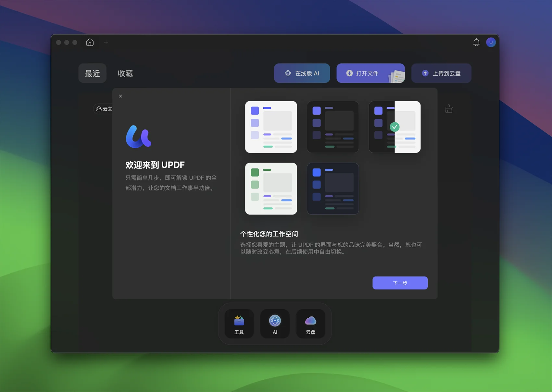The width and height of the screenshot is (552, 392).
Task: Click the cleanup broom icon
Action: [x=449, y=109]
